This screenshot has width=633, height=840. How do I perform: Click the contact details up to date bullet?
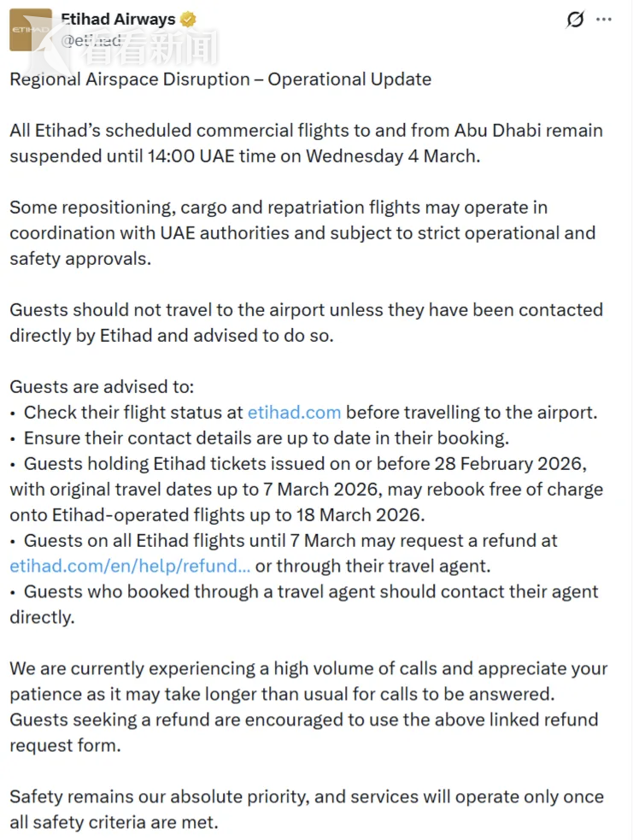pyautogui.click(x=266, y=438)
